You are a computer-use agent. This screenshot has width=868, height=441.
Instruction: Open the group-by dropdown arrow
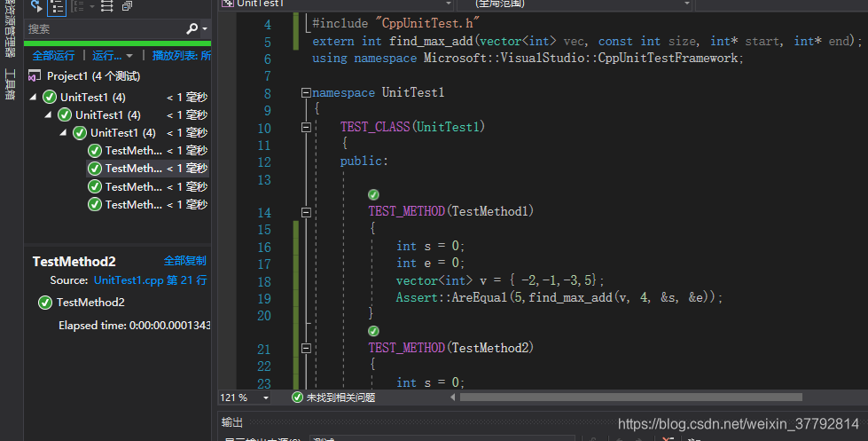click(x=92, y=6)
